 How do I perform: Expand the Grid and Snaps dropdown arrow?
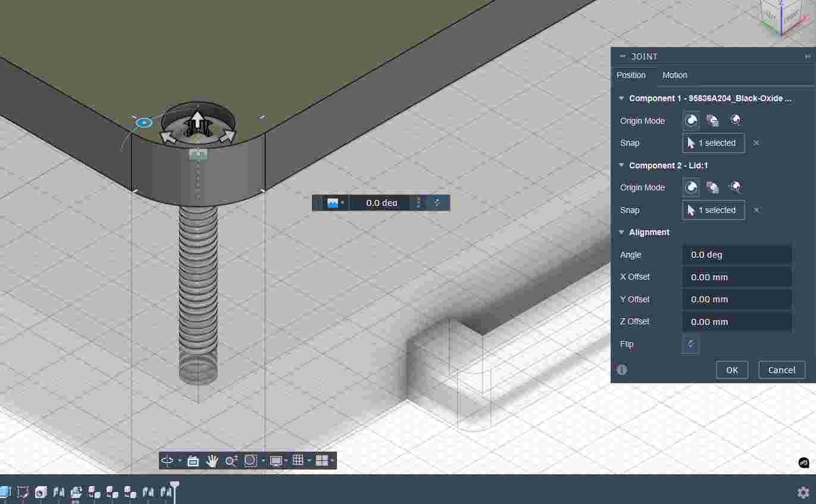tap(309, 461)
